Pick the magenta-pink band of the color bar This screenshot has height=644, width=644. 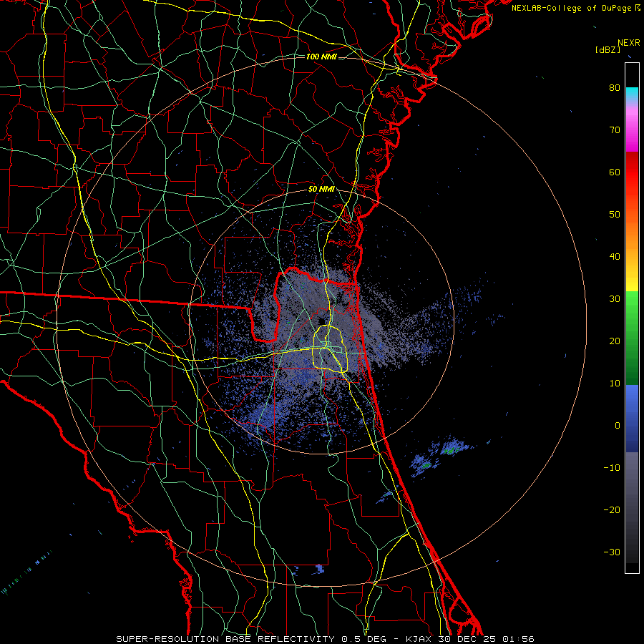(x=632, y=127)
